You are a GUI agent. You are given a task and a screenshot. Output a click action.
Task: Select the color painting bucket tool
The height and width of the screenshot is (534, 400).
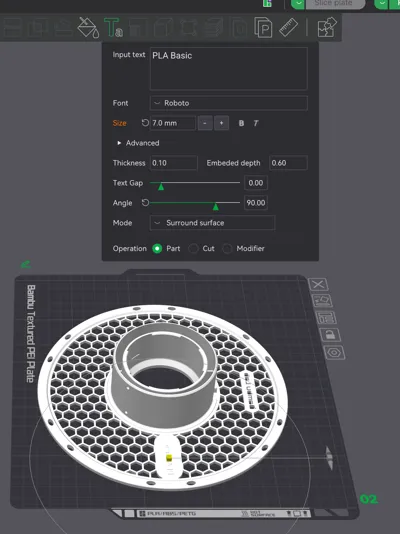point(88,27)
